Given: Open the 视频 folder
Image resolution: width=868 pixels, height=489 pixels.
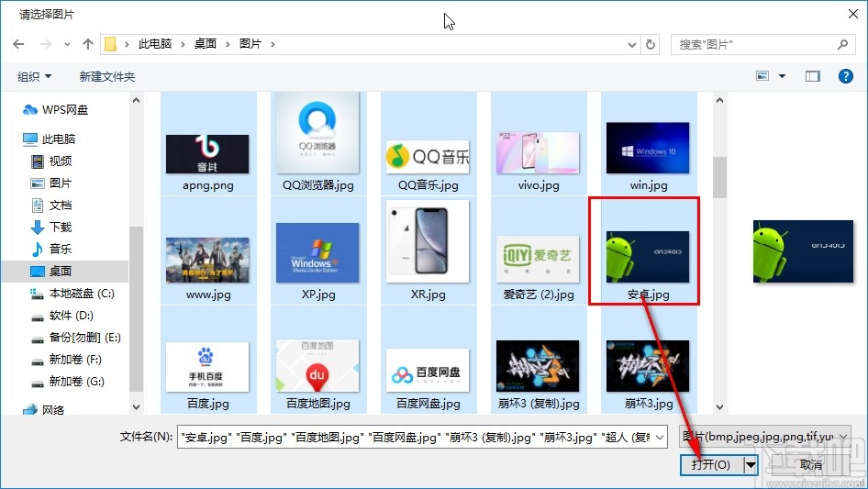Looking at the screenshot, I should pyautogui.click(x=51, y=161).
